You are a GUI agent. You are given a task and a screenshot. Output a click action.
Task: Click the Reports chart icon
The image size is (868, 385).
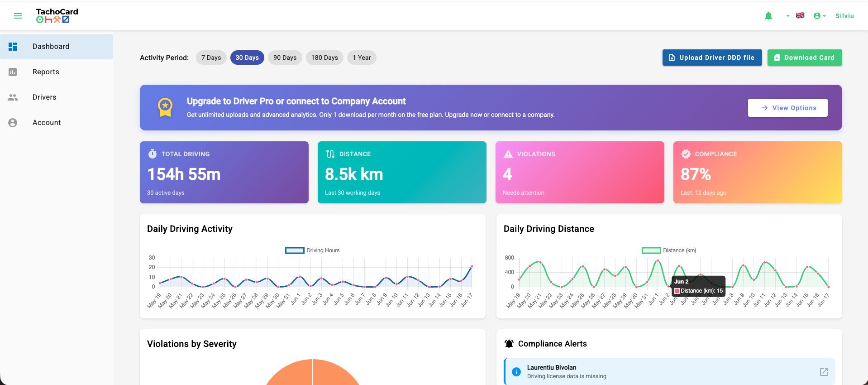click(13, 72)
